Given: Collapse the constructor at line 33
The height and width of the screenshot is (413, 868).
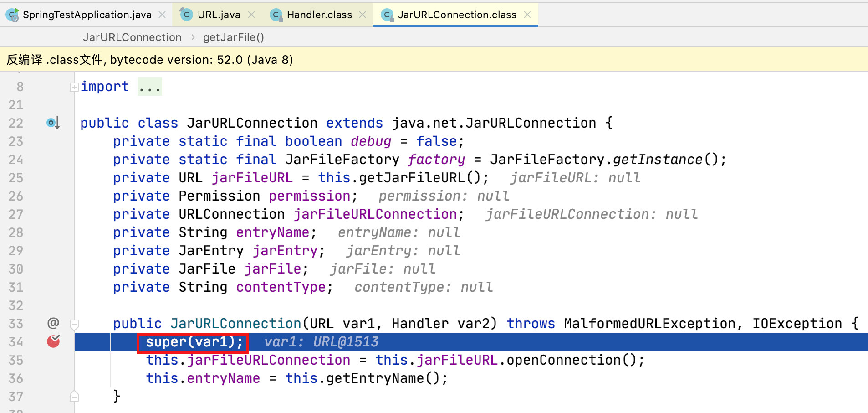Looking at the screenshot, I should pyautogui.click(x=74, y=324).
